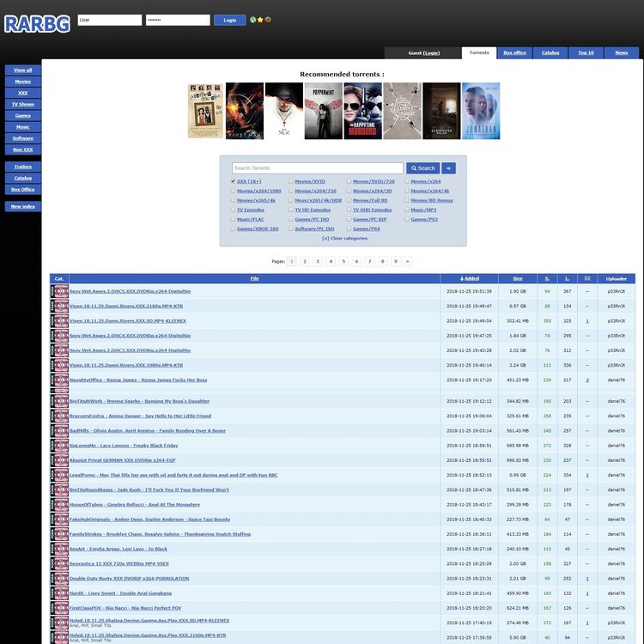The image size is (644, 644).
Task: Open Software sidebar category
Action: [x=23, y=138]
